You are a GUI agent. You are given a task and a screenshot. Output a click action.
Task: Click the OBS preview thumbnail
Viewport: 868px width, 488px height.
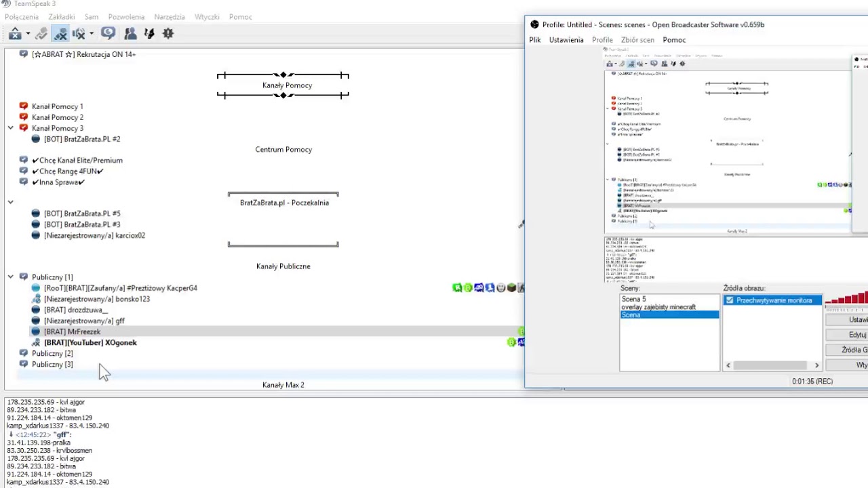click(736, 164)
